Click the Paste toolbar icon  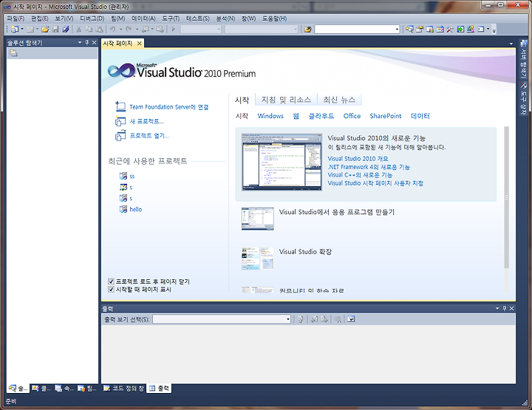tap(100, 30)
